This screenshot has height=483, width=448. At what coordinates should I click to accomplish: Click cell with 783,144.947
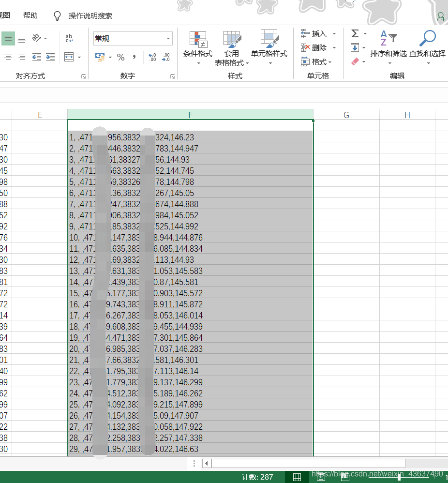(190, 148)
